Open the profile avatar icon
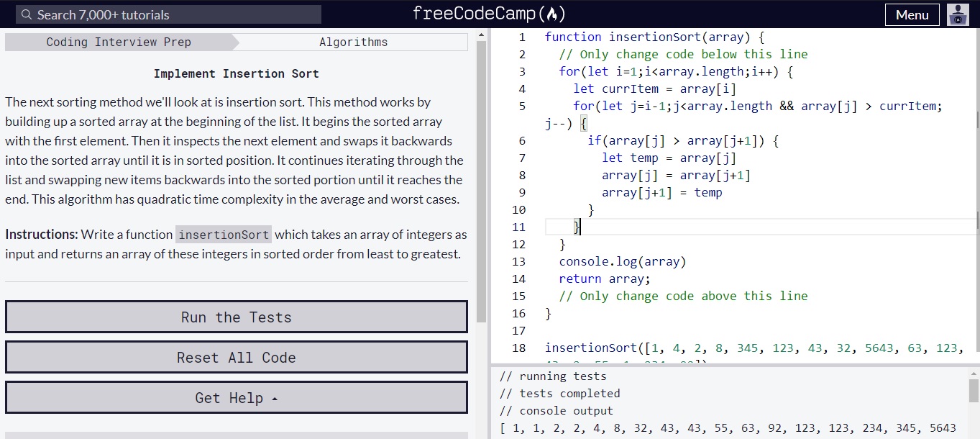This screenshot has height=439, width=980. click(x=958, y=14)
